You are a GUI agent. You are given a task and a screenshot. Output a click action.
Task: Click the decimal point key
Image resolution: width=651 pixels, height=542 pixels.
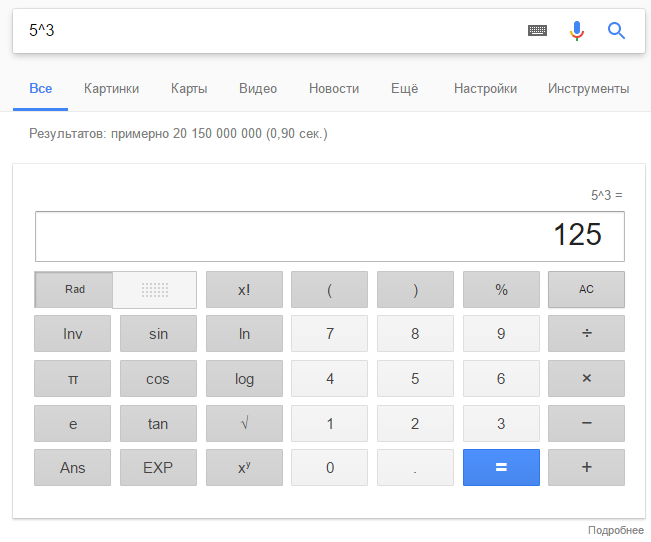click(415, 467)
